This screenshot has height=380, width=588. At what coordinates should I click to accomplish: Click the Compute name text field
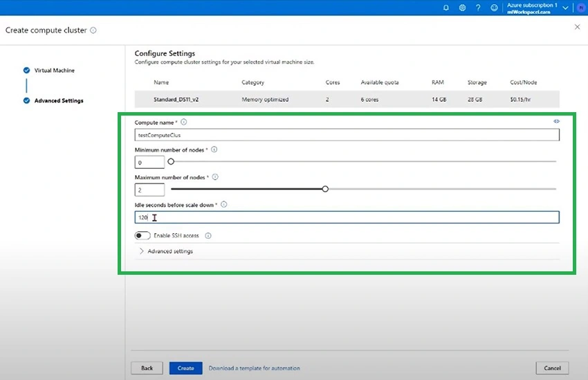coord(347,135)
